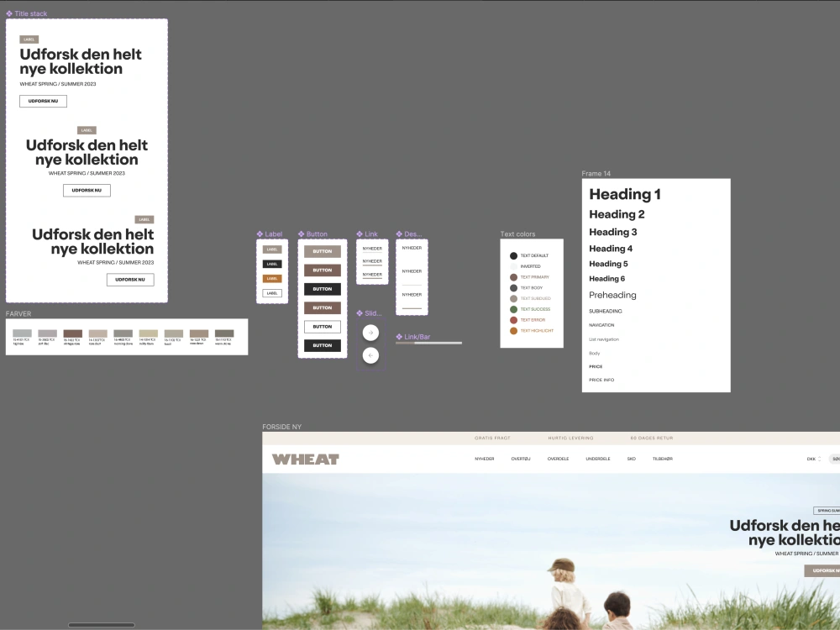Click the red TEXT ERROR color dot

click(513, 320)
